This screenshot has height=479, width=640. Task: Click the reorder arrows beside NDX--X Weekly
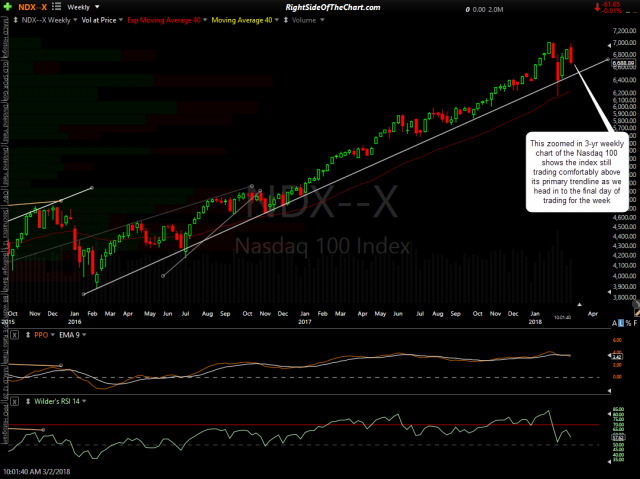[16, 20]
